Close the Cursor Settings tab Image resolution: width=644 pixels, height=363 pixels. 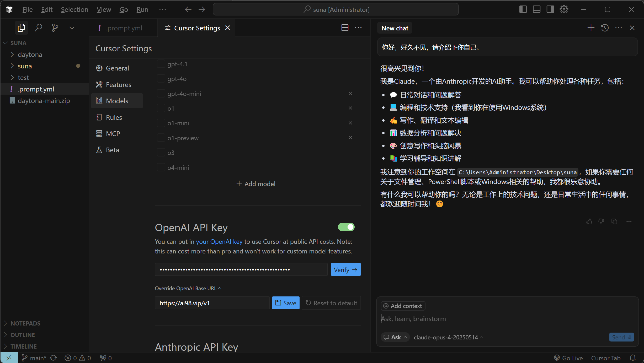tap(227, 28)
